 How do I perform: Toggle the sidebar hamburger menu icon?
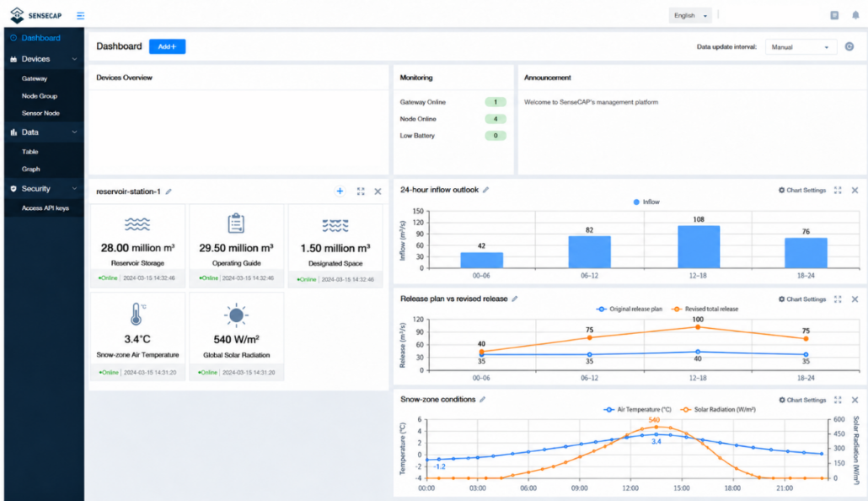coord(81,15)
